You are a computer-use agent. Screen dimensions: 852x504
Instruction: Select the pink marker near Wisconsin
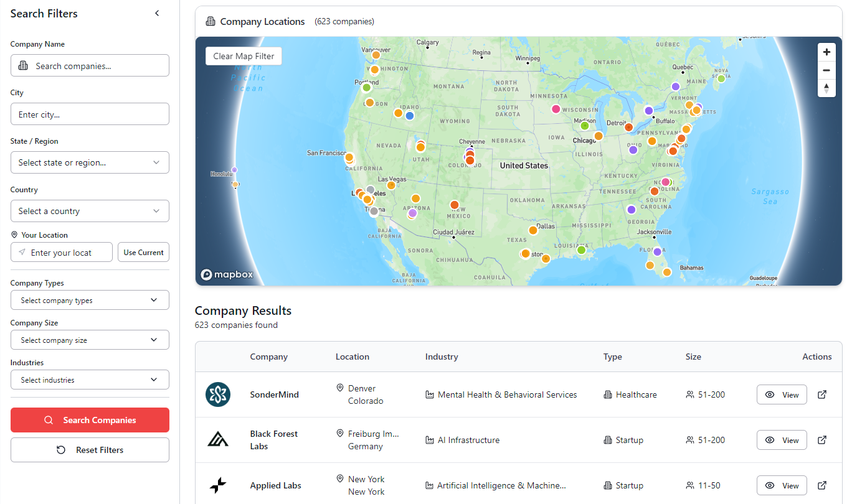(556, 109)
